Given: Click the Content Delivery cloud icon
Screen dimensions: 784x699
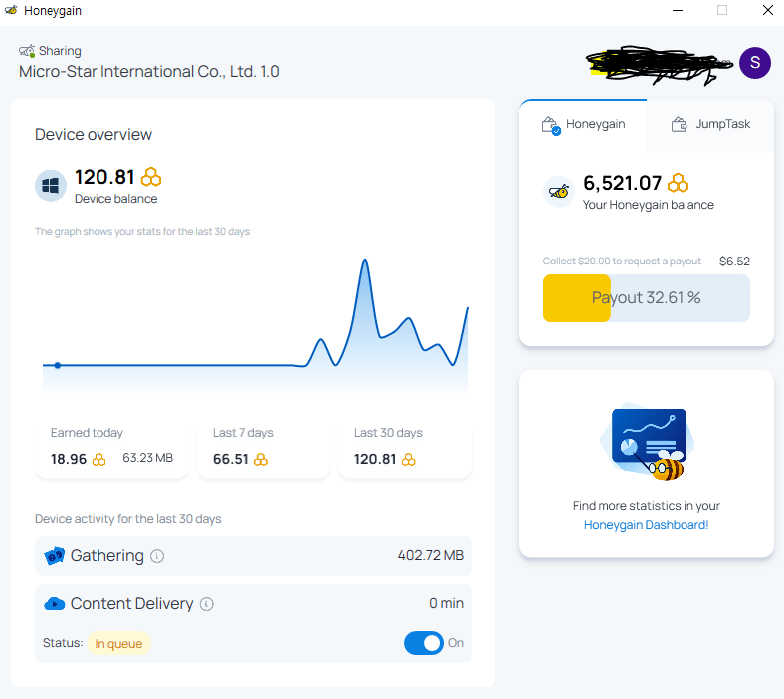Looking at the screenshot, I should 55,604.
